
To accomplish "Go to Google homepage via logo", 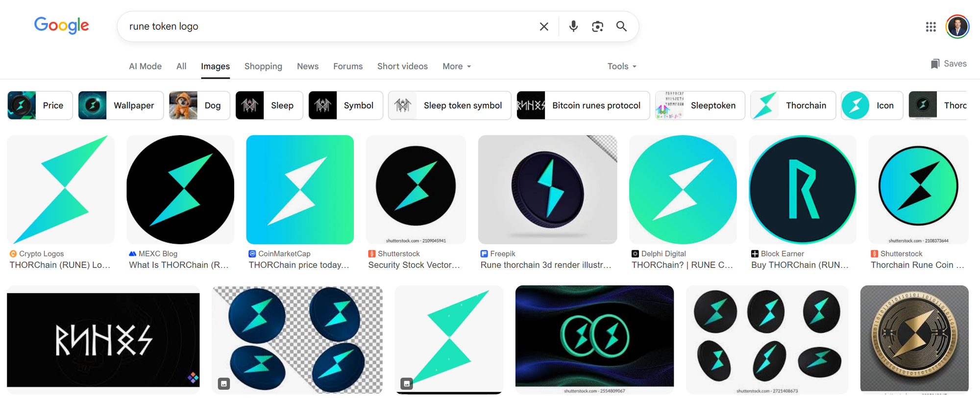I will click(62, 25).
